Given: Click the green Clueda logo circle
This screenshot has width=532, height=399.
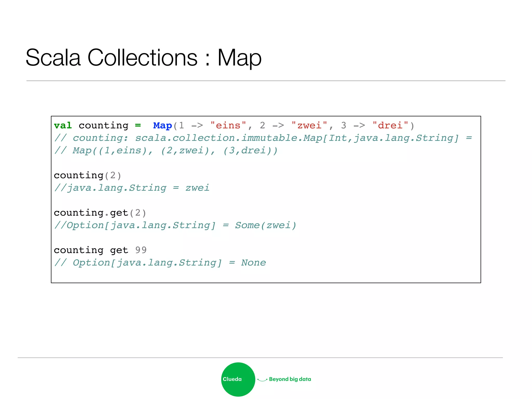Looking at the screenshot, I should 238,379.
